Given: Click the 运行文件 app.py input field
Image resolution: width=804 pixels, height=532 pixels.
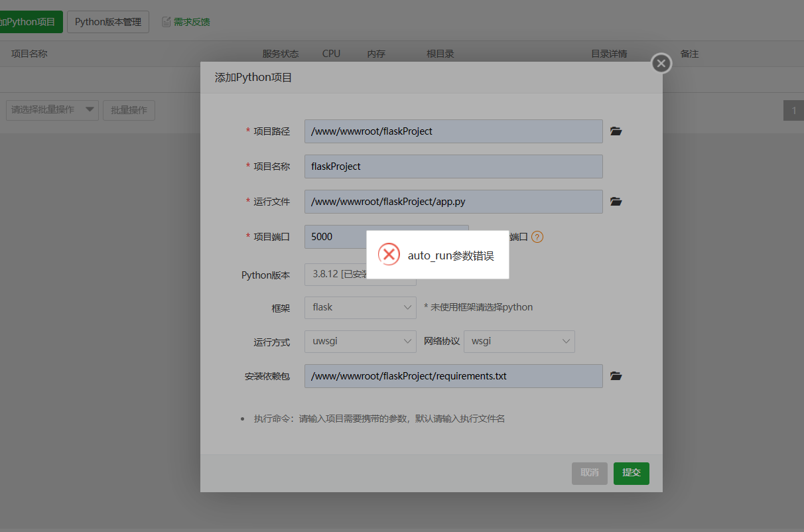Looking at the screenshot, I should tap(453, 202).
